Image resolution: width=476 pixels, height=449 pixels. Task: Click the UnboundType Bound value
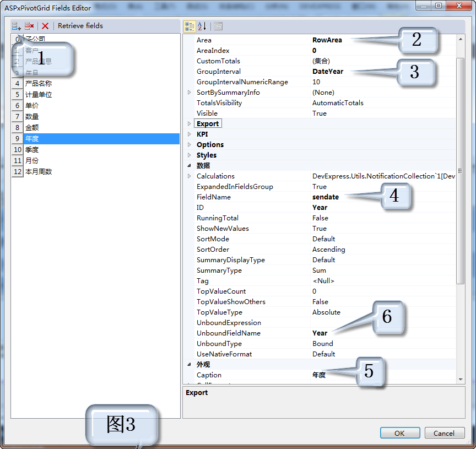pyautogui.click(x=323, y=344)
